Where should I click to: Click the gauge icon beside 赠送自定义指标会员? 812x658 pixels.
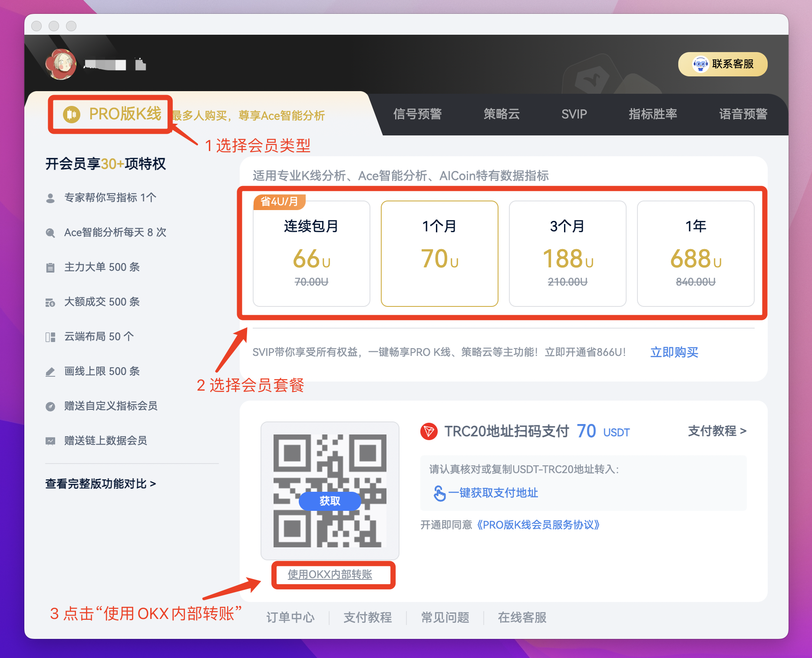tap(50, 406)
